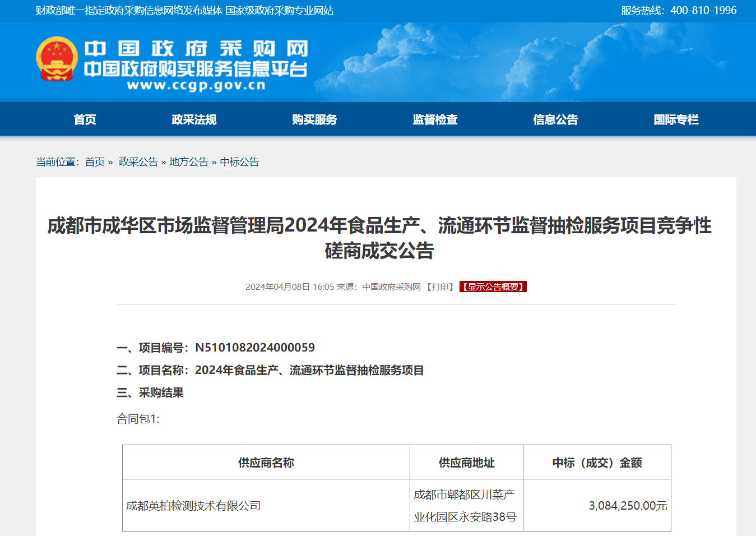Click the 【显示公告概要】 red button

point(493,287)
